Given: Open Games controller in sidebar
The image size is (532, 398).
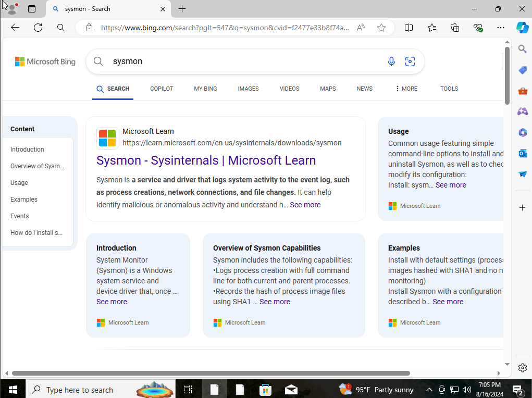Looking at the screenshot, I should point(523,111).
